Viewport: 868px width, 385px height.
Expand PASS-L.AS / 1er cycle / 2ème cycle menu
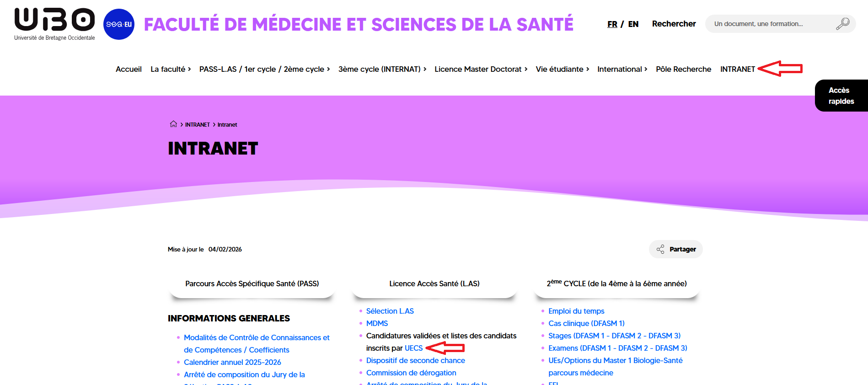(264, 69)
